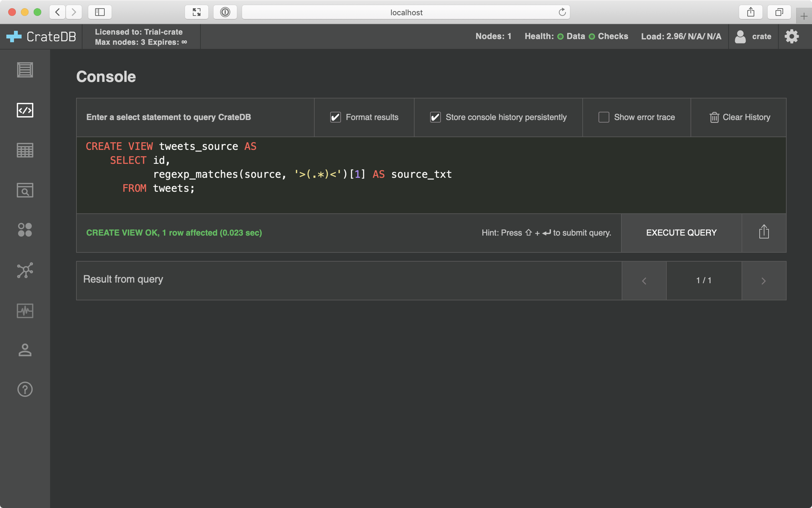812x508 pixels.
Task: Open the Tables view from the sidebar
Action: pos(25,150)
